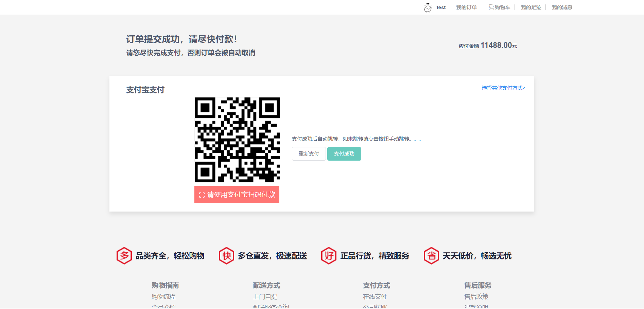Open 我的足迹 in top navigation
This screenshot has width=644, height=309.
(531, 7)
